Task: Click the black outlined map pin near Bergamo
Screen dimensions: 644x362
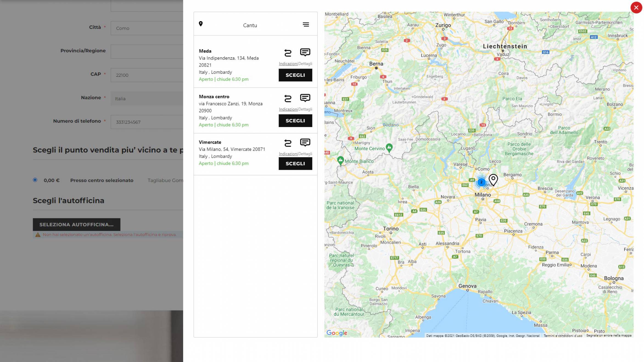Action: 493,180
